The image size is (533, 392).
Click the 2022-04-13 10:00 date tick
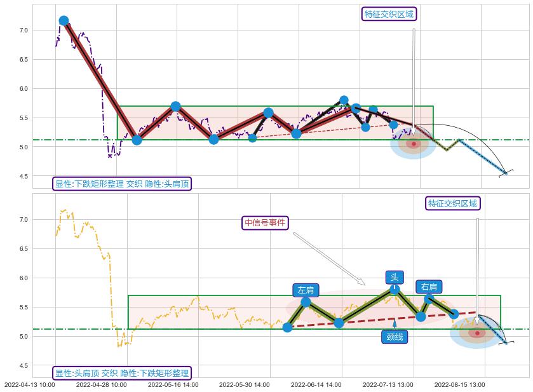(x=30, y=384)
